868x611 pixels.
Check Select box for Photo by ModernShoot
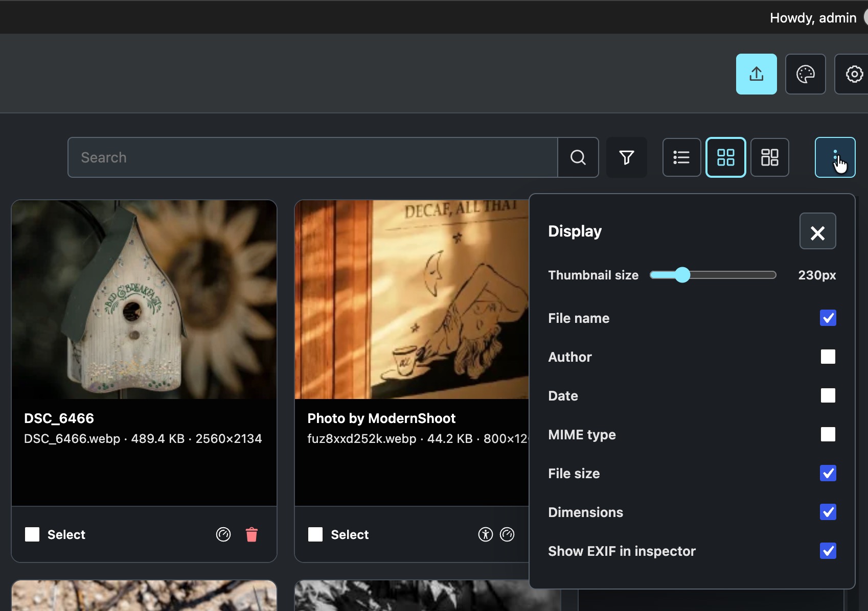point(315,534)
